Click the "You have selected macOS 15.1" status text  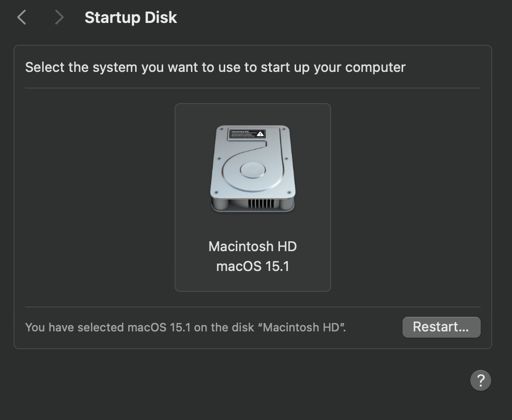click(186, 327)
